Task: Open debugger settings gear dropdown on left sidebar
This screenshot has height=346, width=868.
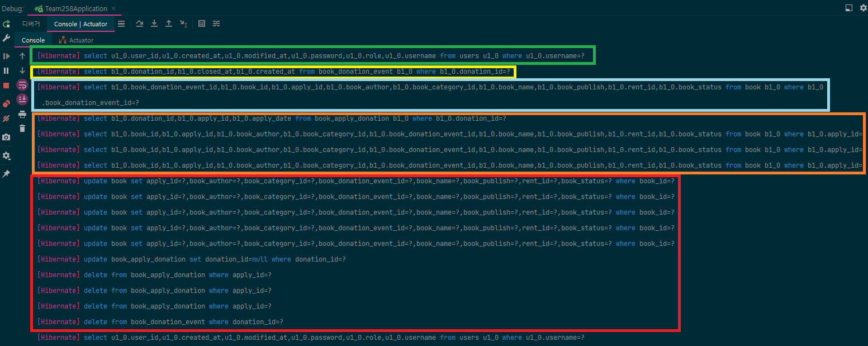Action: (x=6, y=155)
